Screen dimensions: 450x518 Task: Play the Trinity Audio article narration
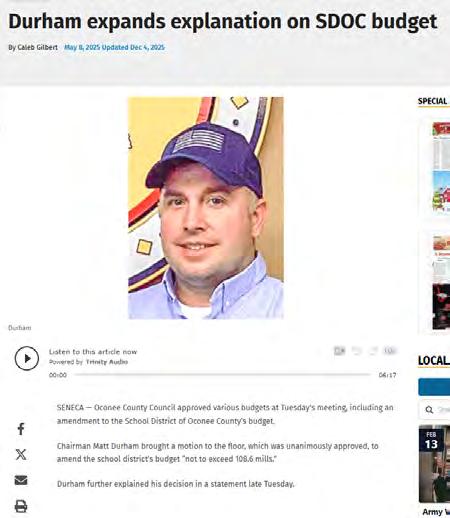[x=27, y=358]
